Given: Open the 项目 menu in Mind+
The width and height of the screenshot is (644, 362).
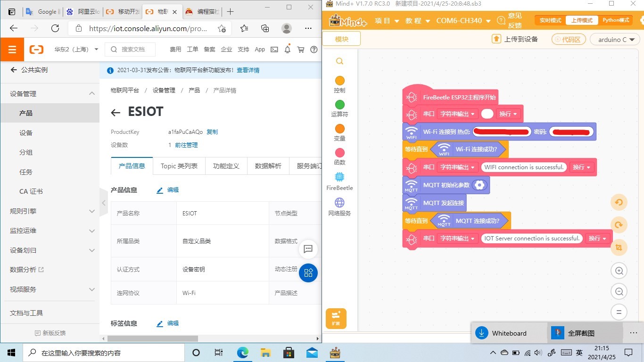Looking at the screenshot, I should (387, 21).
